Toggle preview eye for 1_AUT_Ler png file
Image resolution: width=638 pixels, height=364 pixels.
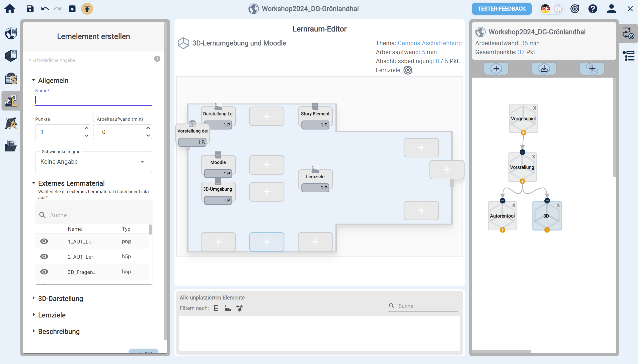pos(44,241)
